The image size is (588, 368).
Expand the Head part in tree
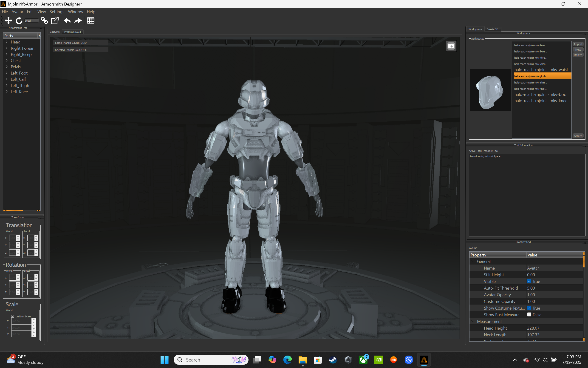pos(7,42)
